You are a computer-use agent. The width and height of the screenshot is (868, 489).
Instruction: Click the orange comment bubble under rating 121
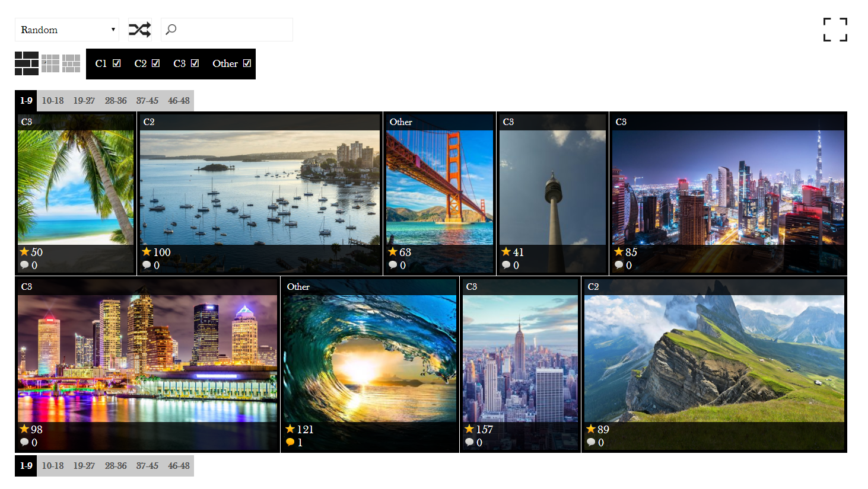click(x=290, y=442)
